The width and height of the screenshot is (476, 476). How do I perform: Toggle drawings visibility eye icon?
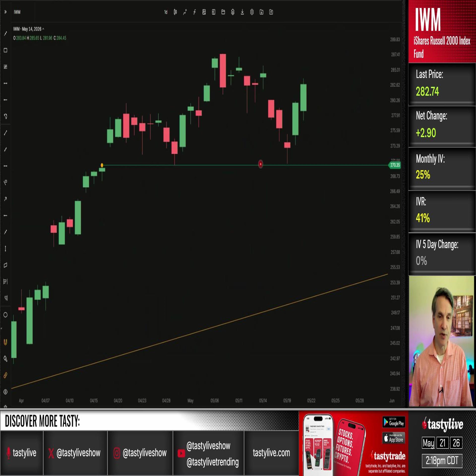5,392
